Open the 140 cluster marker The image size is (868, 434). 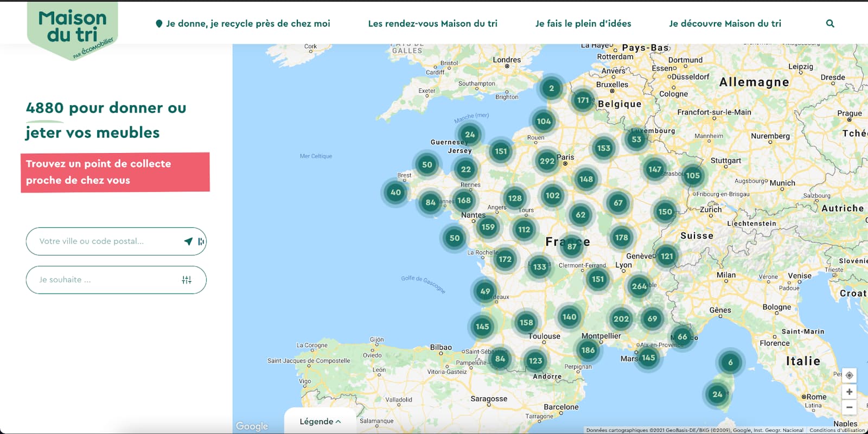[569, 317]
